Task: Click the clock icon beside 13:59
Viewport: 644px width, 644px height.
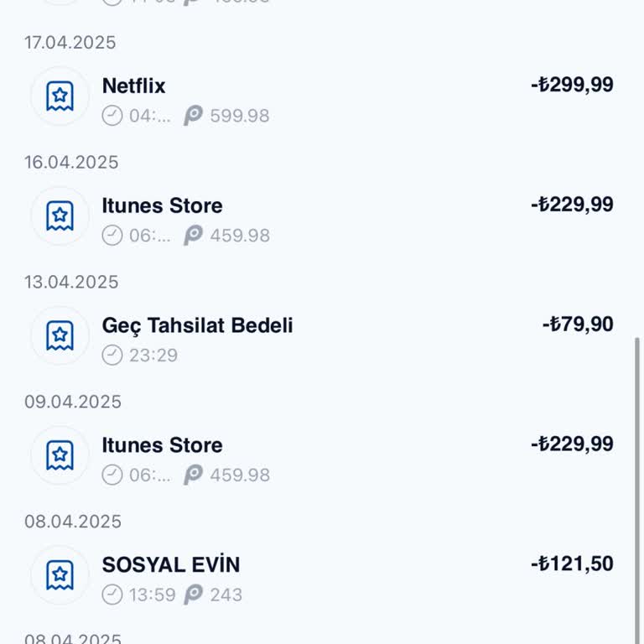Action: 112,595
